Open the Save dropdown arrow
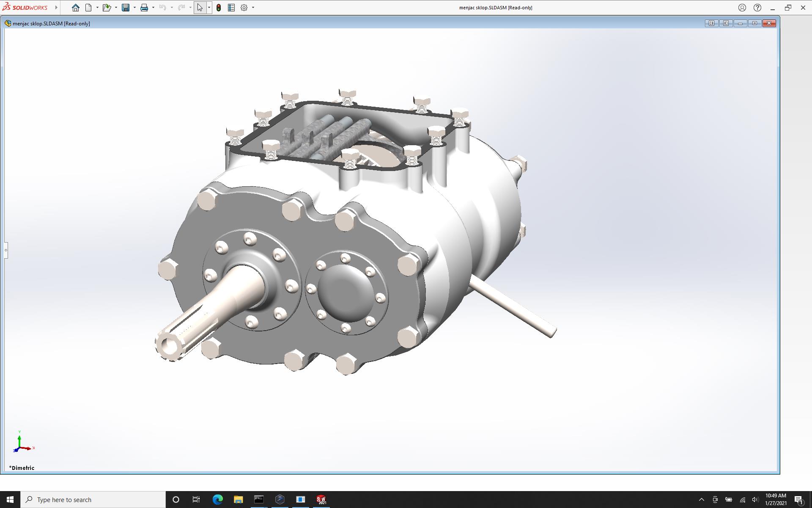Viewport: 812px width, 508px height. (x=134, y=8)
